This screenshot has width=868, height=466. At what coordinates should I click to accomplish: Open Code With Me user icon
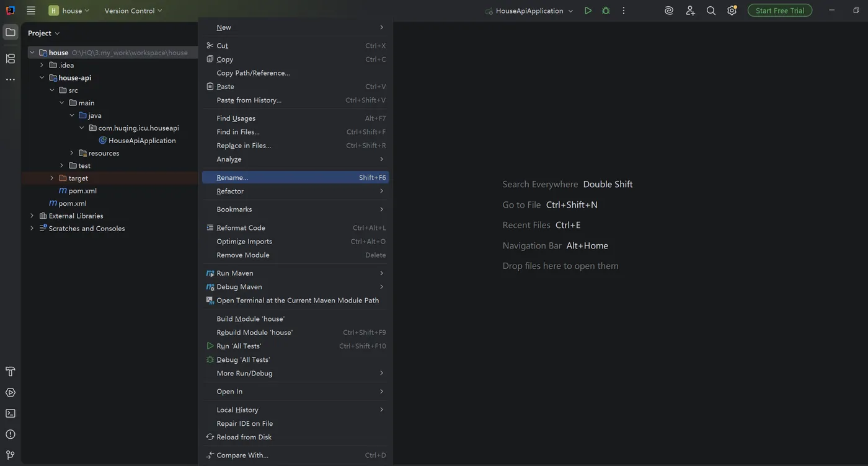point(690,11)
